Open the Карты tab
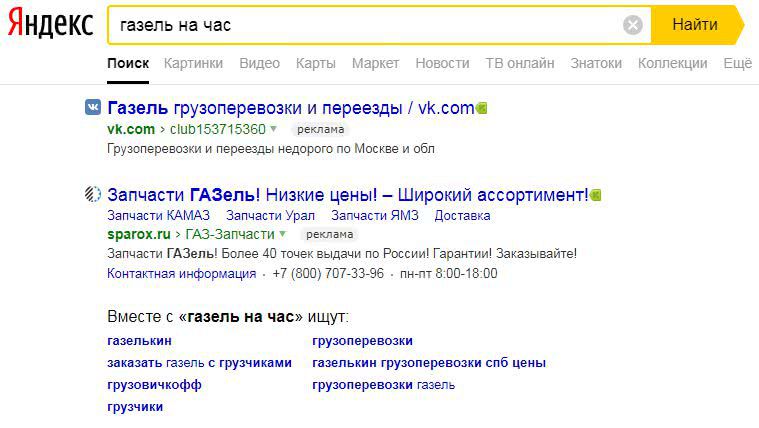This screenshot has width=759, height=428. (x=315, y=63)
